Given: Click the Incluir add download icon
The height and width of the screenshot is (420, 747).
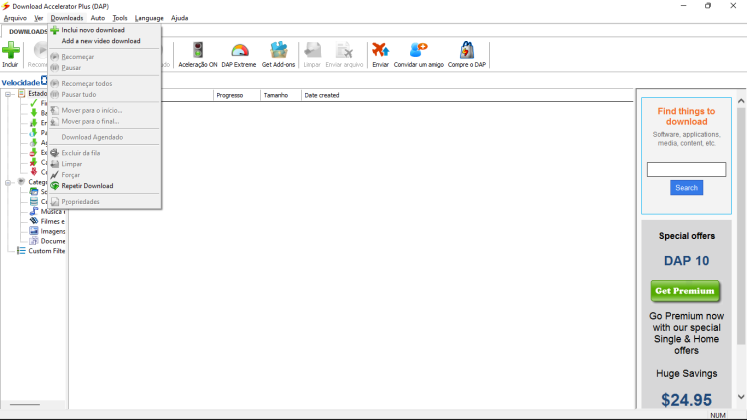Looking at the screenshot, I should (11, 52).
